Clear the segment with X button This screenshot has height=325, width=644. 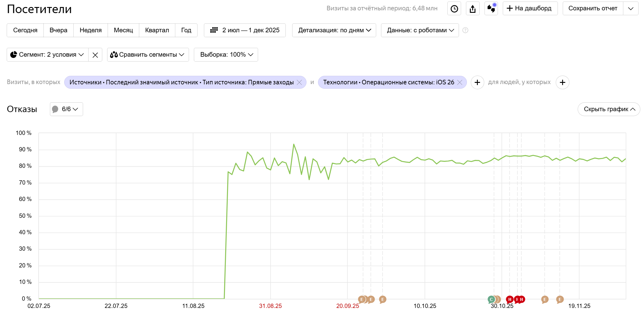95,55
